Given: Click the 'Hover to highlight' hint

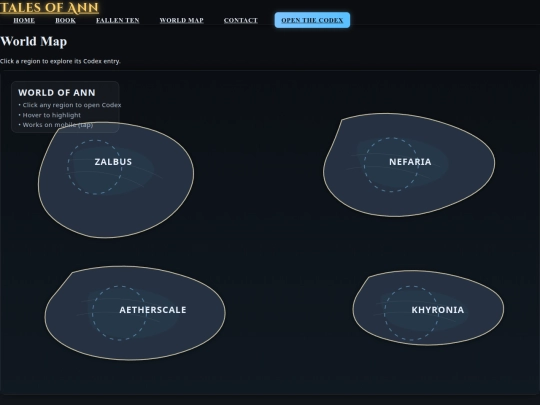Looking at the screenshot, I should click(50, 115).
